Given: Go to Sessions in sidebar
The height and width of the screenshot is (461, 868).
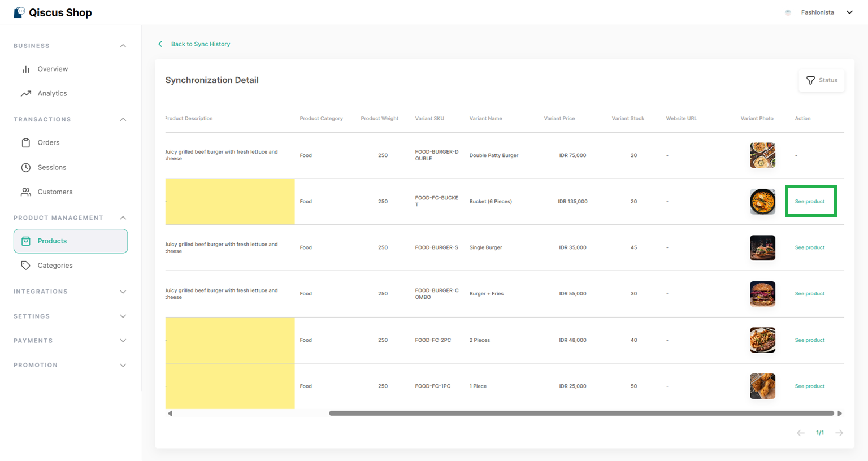Looking at the screenshot, I should click(x=52, y=167).
